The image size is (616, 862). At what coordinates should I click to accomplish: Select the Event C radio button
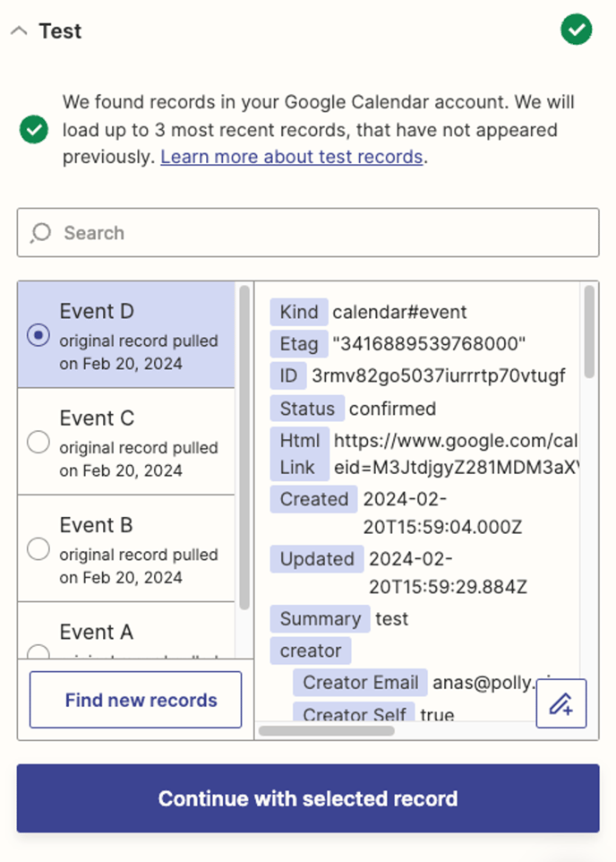[38, 442]
